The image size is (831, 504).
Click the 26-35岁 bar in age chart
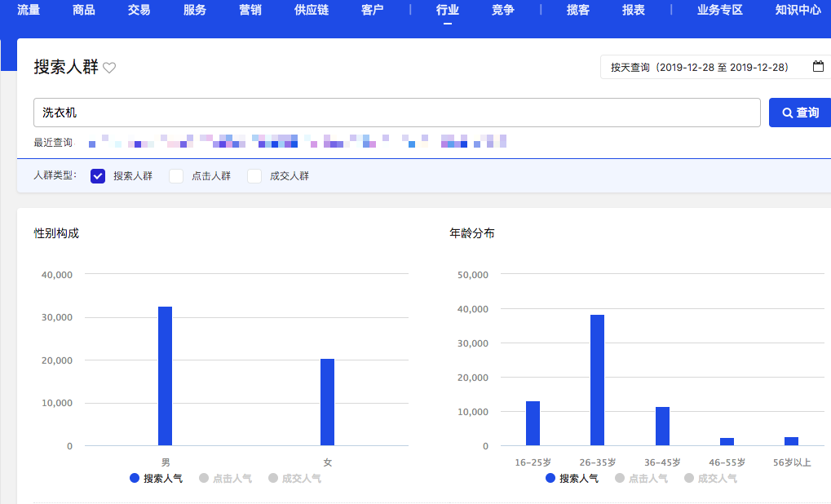coord(597,380)
